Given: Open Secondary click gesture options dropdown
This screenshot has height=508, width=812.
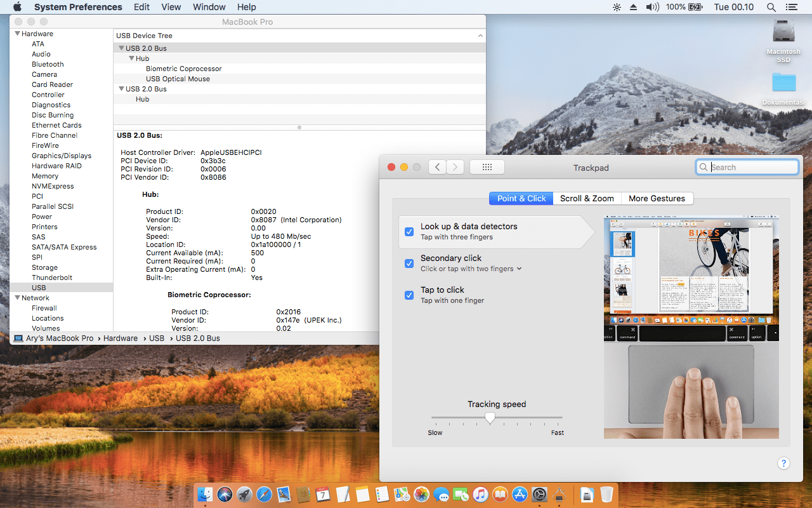Looking at the screenshot, I should click(x=471, y=269).
